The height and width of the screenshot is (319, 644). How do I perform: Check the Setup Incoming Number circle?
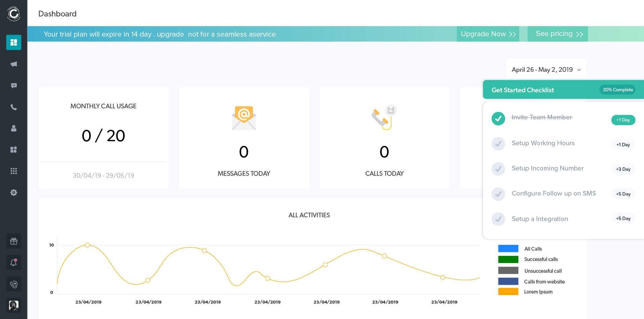point(498,169)
